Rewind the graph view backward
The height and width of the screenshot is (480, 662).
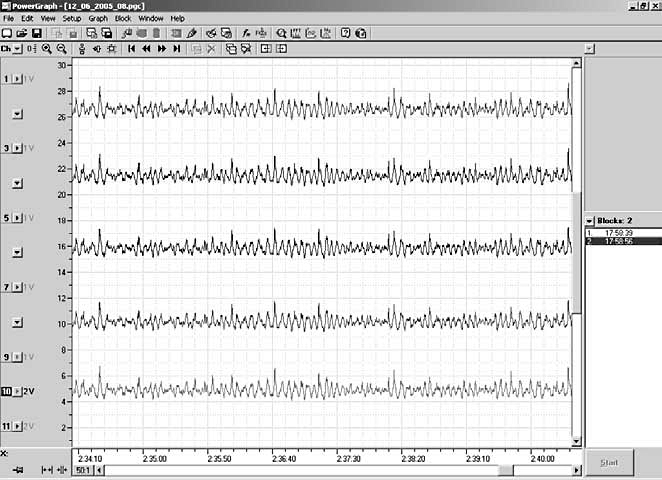tap(147, 49)
